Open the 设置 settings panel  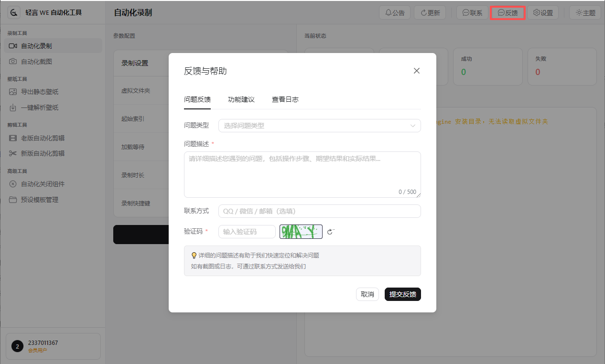(x=543, y=12)
